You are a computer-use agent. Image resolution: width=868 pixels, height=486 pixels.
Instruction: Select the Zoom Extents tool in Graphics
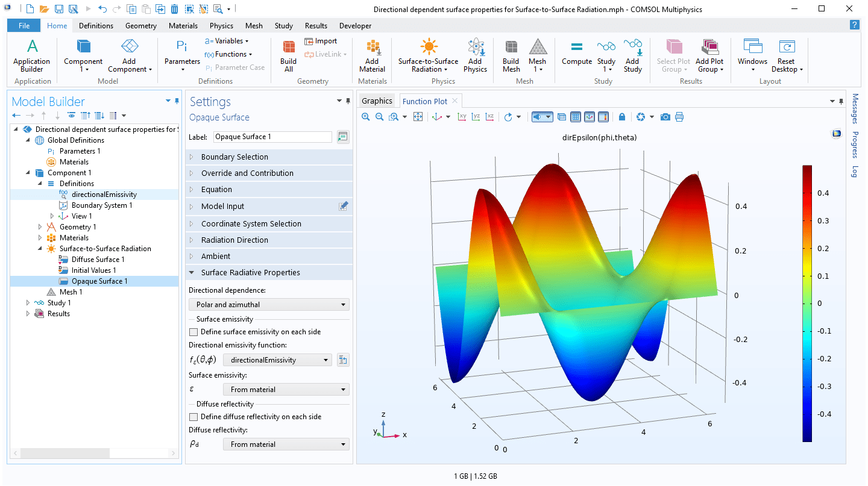pyautogui.click(x=418, y=116)
